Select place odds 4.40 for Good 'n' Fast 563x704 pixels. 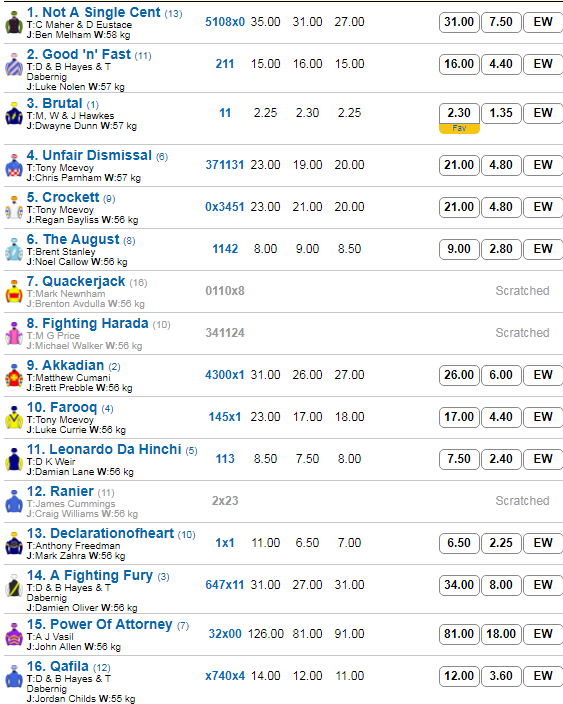click(501, 64)
